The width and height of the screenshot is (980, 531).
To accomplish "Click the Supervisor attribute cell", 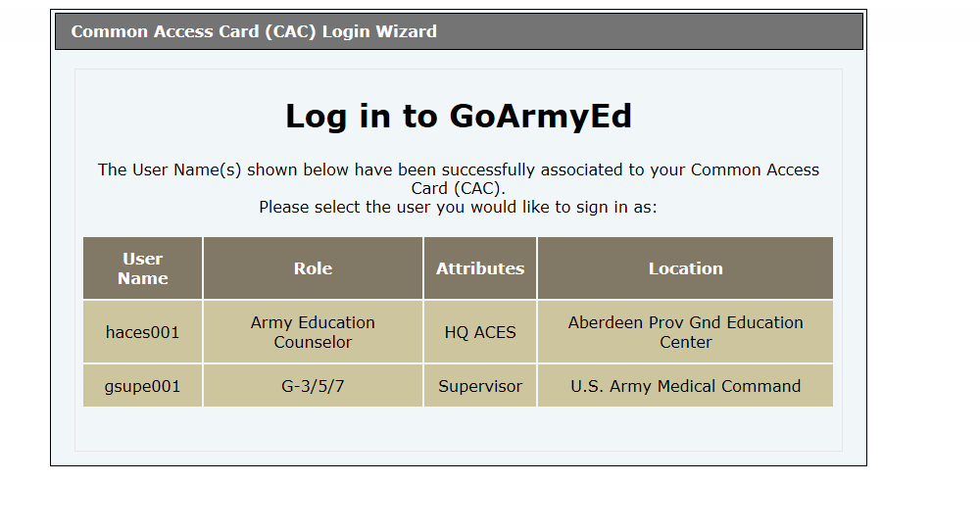I will click(x=480, y=386).
